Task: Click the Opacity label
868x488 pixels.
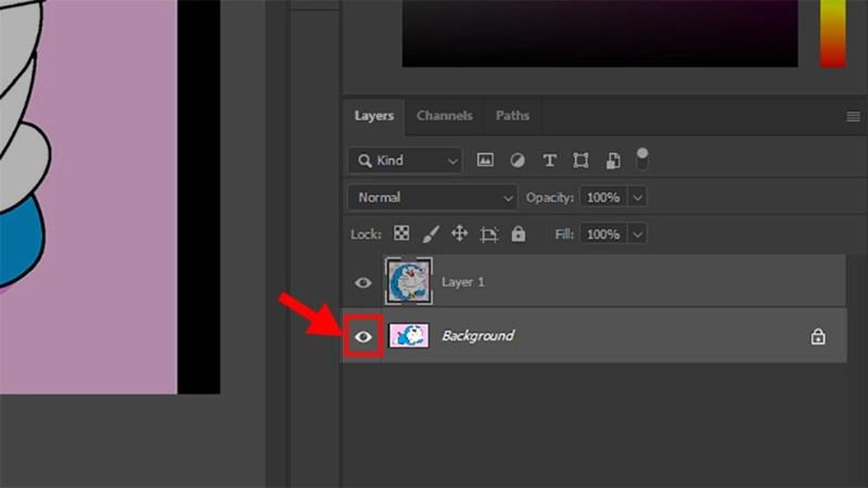Action: (x=550, y=198)
